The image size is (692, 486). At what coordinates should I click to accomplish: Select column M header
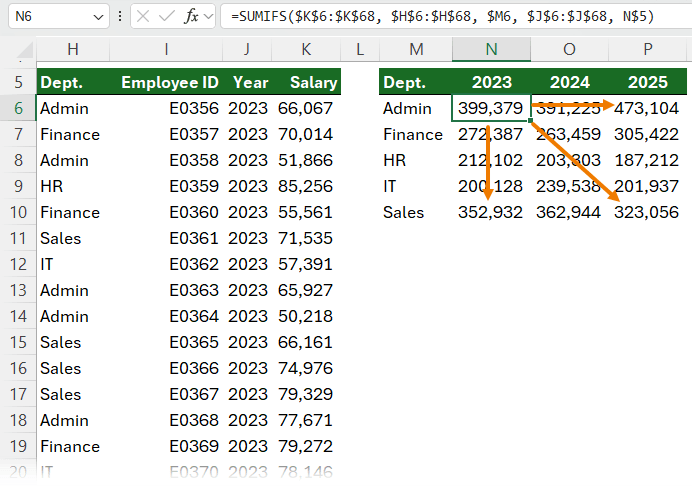(416, 49)
